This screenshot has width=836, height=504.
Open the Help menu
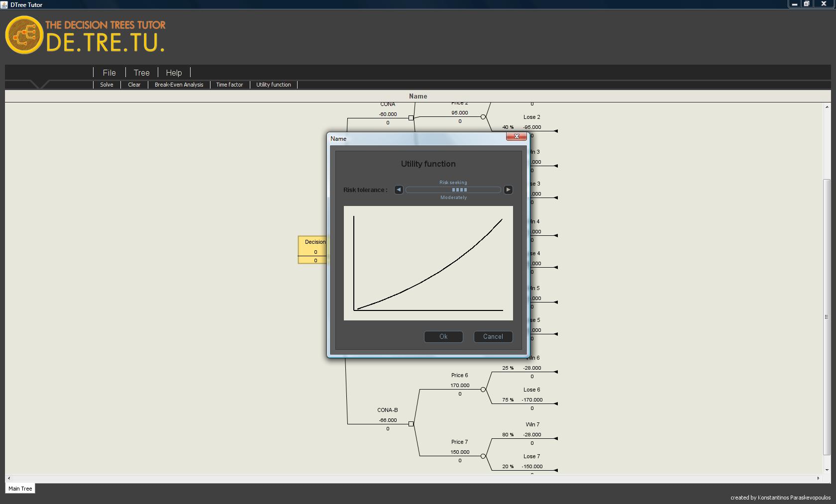pyautogui.click(x=174, y=73)
